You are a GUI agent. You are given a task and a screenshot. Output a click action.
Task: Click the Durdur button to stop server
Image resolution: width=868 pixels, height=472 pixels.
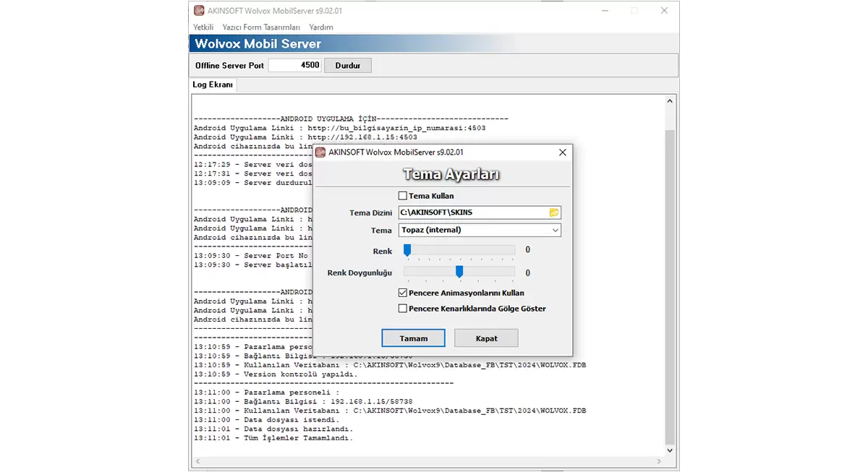[x=347, y=66]
